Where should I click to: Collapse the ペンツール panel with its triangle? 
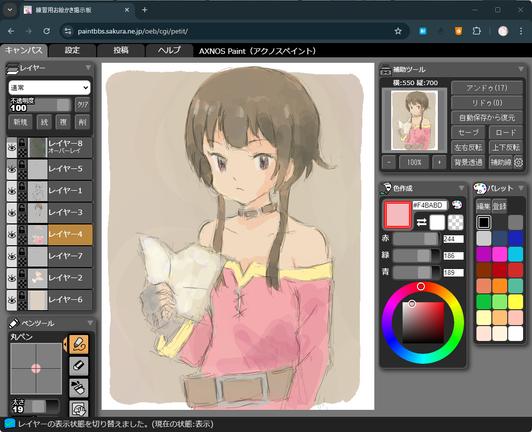click(x=90, y=323)
